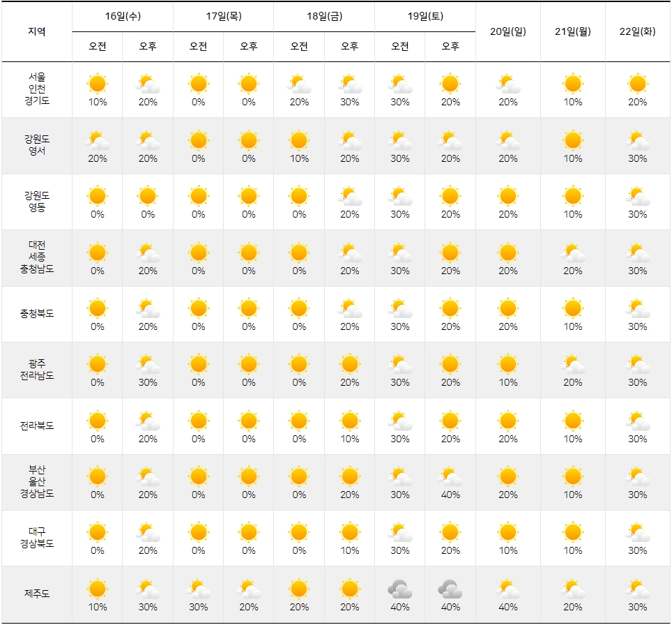
Task: Click the 30% value for 서울 인천 경기도 18일 오후
Action: (x=350, y=102)
